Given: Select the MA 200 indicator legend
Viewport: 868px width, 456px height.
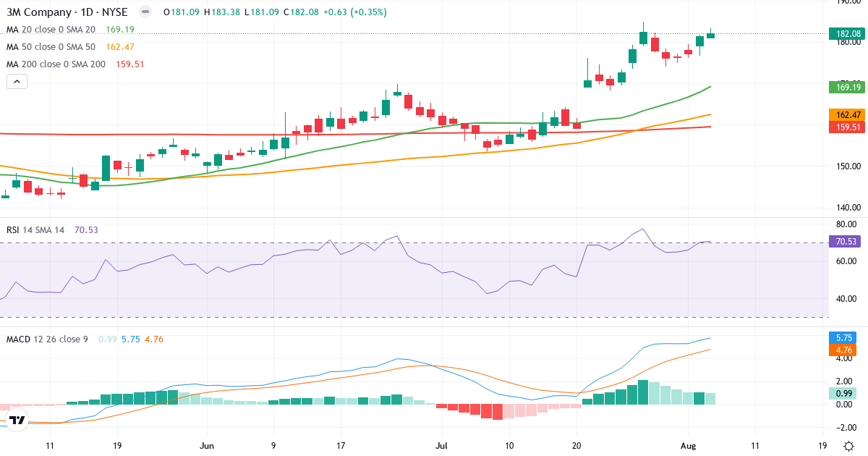Looking at the screenshot, I should (x=56, y=64).
